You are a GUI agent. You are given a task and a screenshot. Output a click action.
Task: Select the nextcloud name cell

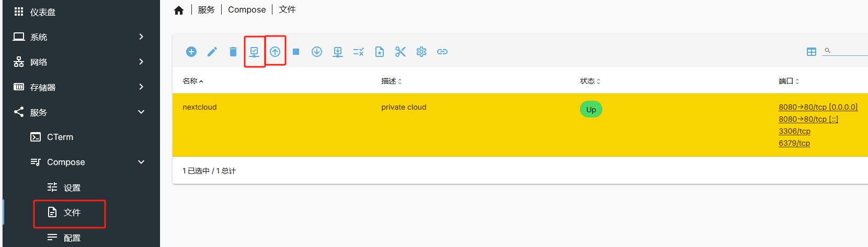[200, 107]
